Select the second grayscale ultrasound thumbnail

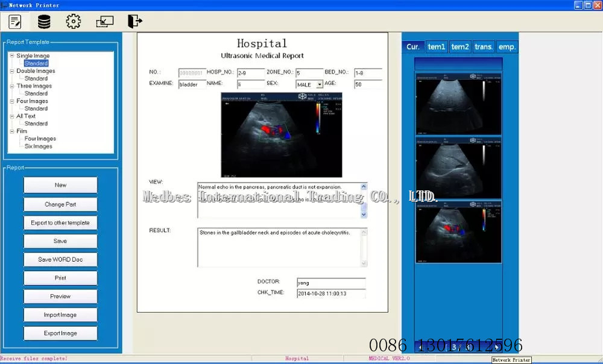pyautogui.click(x=458, y=168)
